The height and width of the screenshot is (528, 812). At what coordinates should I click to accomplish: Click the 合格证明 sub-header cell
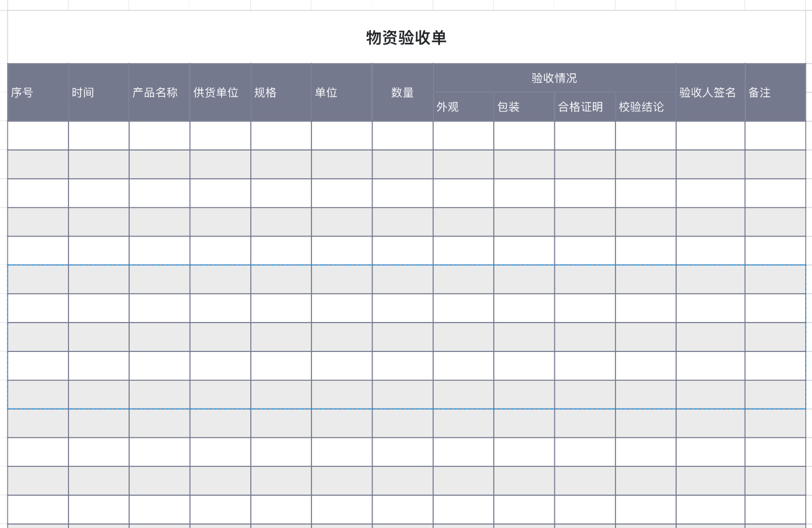point(585,107)
